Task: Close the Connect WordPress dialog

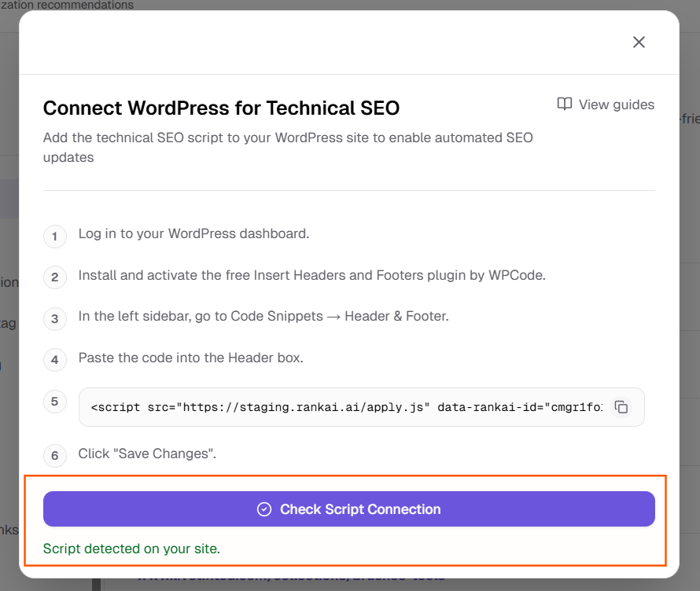Action: tap(639, 42)
